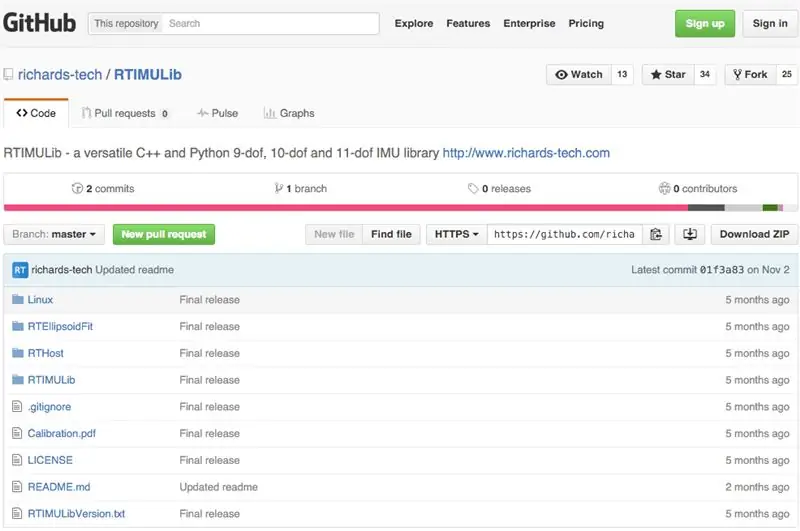This screenshot has height=531, width=800.
Task: Open the RTIMULibVersion.txt file link
Action: [76, 514]
